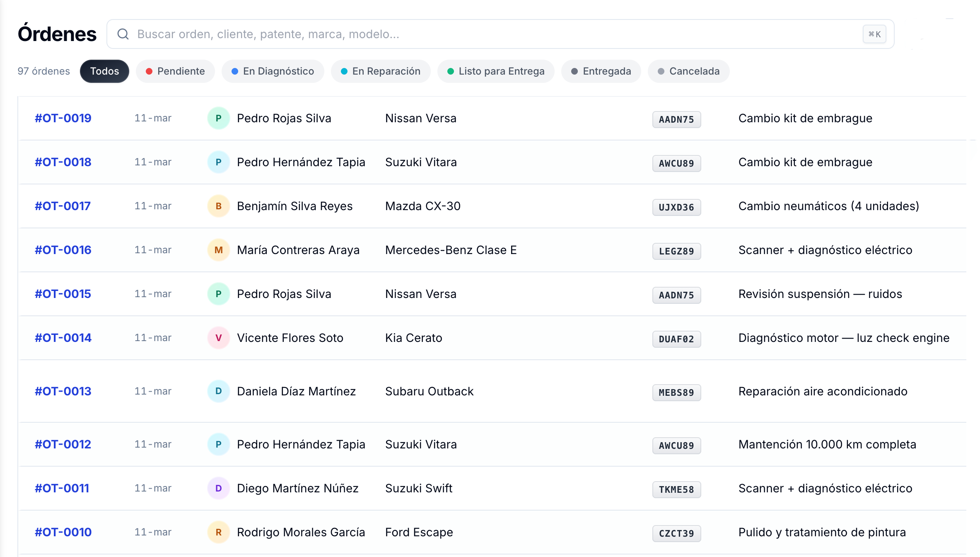Click the P avatar in row #OT-0019

coord(219,118)
